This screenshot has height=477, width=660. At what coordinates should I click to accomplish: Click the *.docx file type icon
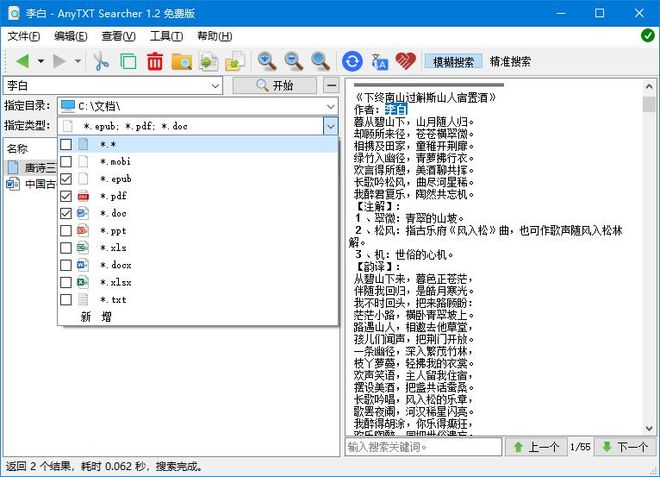pos(83,265)
